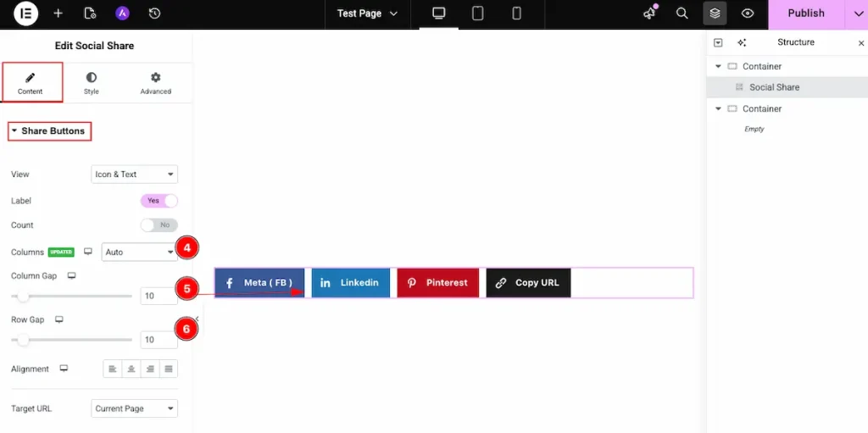Collapse the second Container in Structure

click(x=718, y=109)
